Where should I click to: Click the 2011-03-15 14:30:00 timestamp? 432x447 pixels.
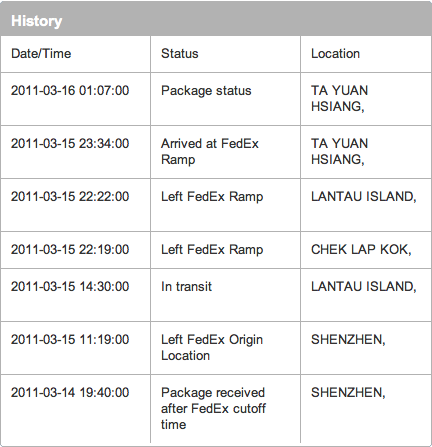[x=70, y=287]
